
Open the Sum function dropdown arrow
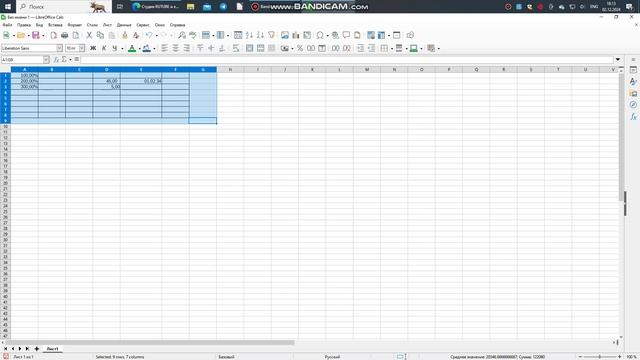pos(70,60)
